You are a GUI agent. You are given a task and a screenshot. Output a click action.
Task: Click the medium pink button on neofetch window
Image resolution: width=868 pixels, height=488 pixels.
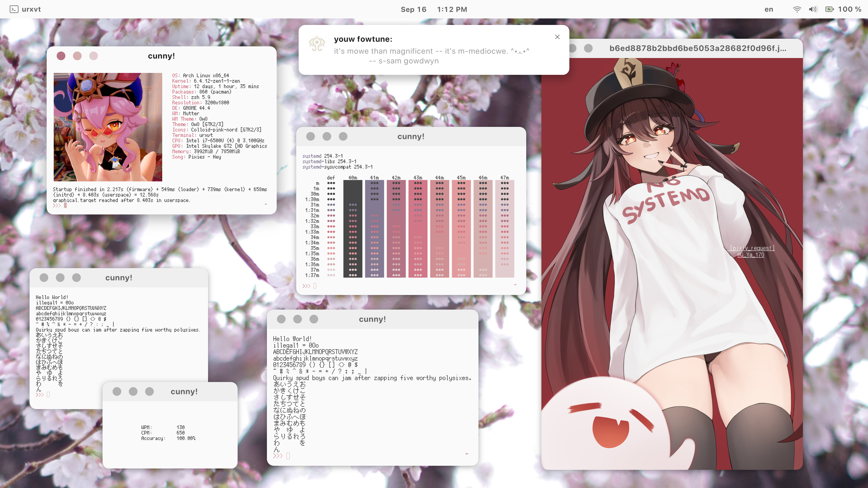coord(77,56)
